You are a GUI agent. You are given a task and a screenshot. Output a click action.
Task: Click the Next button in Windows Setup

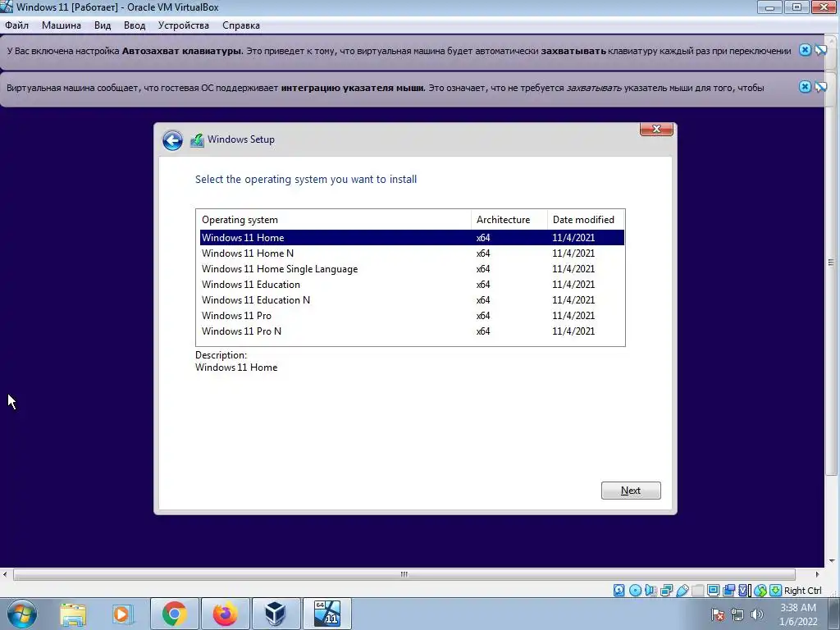[631, 491]
